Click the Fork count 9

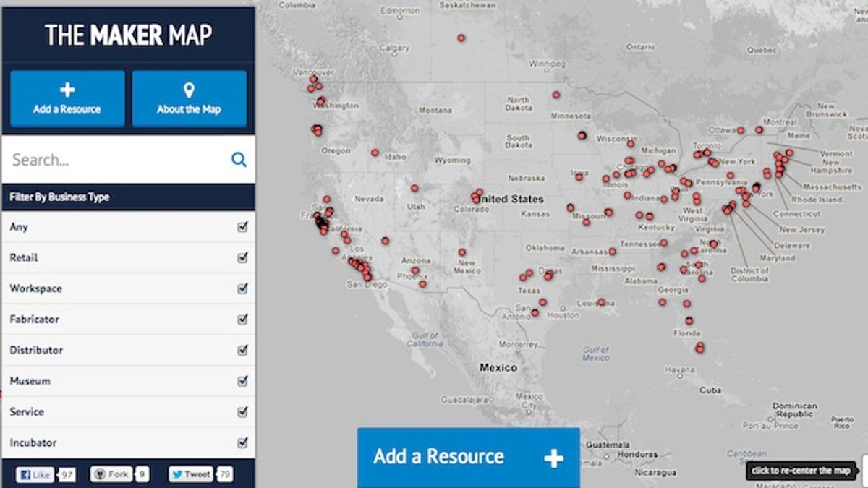142,474
